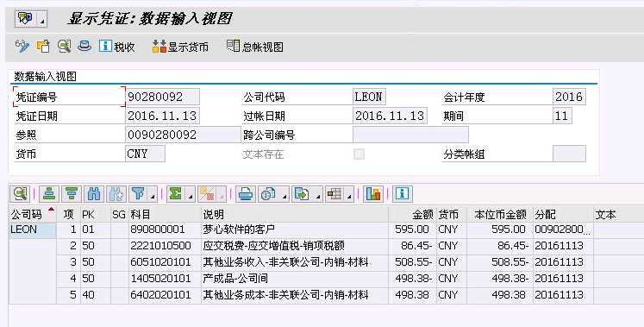
Task: Select 说明 column header
Action: [x=295, y=215]
